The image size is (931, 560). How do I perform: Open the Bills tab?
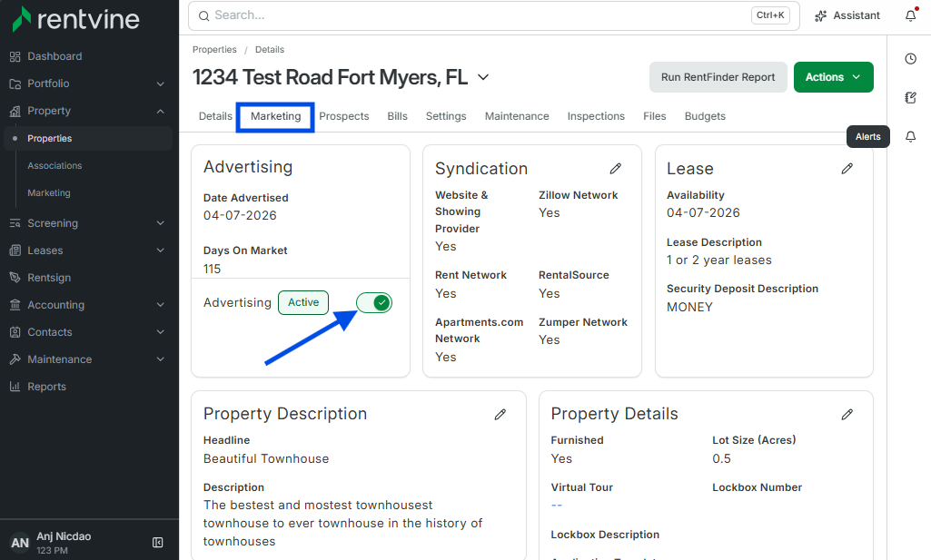point(397,116)
